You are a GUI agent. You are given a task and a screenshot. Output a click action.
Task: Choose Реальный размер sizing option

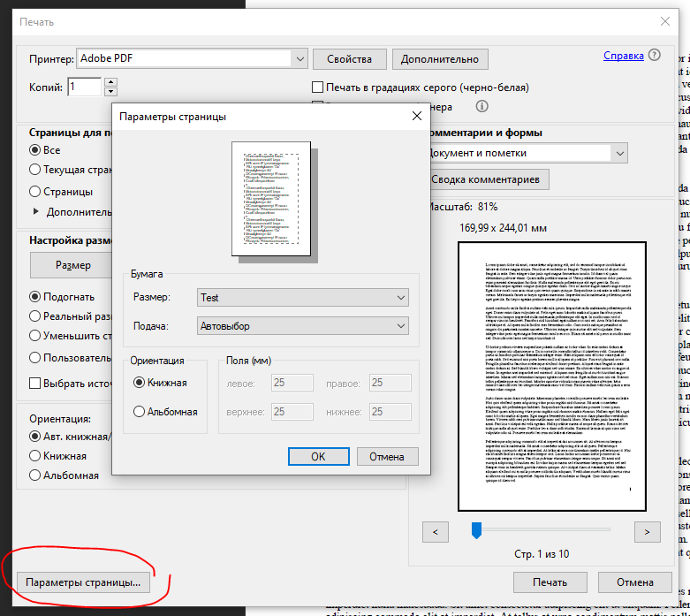coord(34,316)
